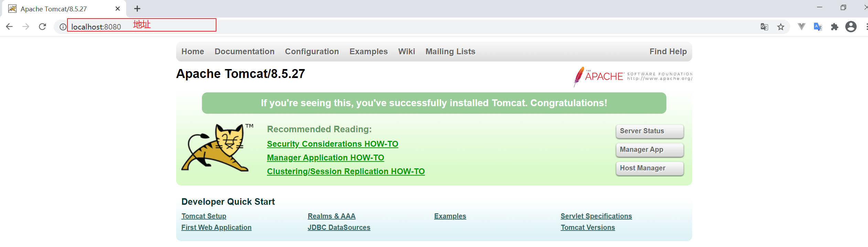The width and height of the screenshot is (868, 247).
Task: Open the user profile avatar
Action: coord(851,26)
